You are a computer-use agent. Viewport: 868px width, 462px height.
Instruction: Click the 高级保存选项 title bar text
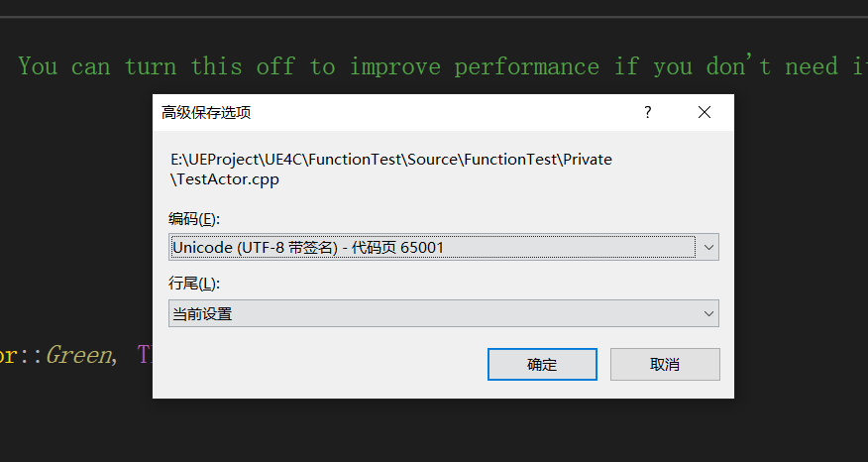[x=206, y=112]
